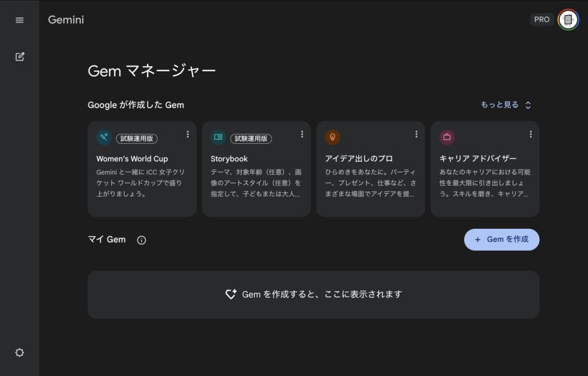This screenshot has height=376, width=588.
Task: Expand the list with もっと見る
Action: pyautogui.click(x=506, y=105)
